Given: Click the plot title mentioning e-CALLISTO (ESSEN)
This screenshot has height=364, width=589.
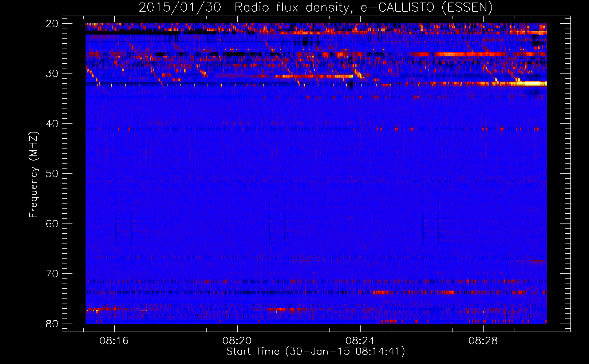Looking at the screenshot, I should 316,8.
